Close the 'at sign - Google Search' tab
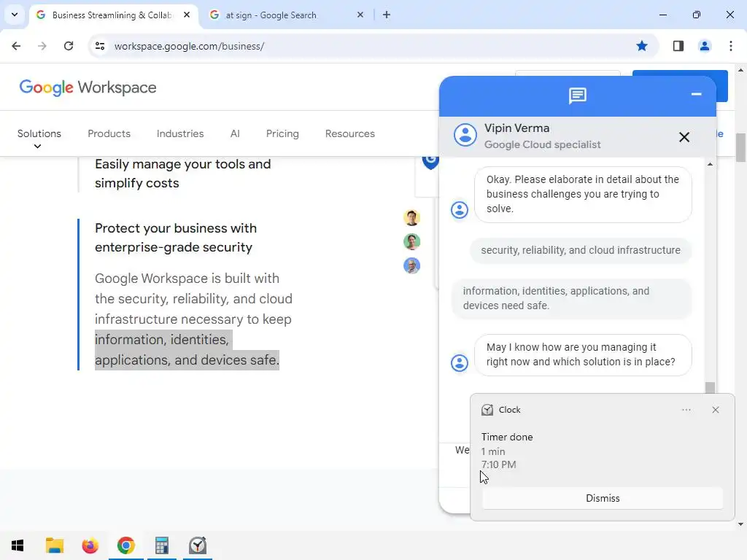Viewport: 747px width, 560px height. pos(360,15)
